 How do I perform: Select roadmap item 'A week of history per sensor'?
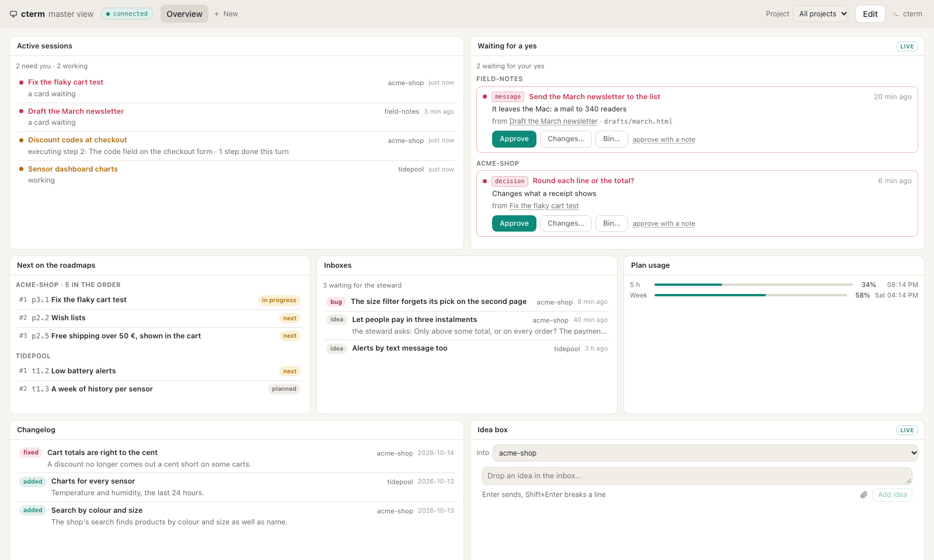click(x=159, y=389)
